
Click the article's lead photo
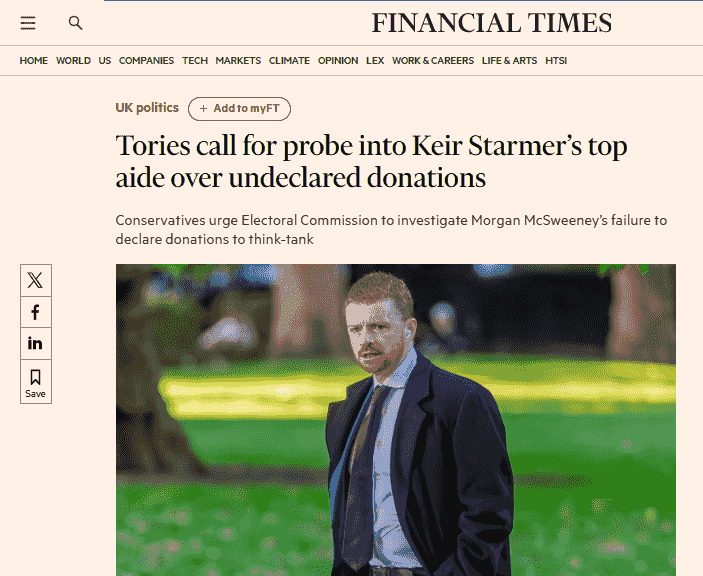396,420
